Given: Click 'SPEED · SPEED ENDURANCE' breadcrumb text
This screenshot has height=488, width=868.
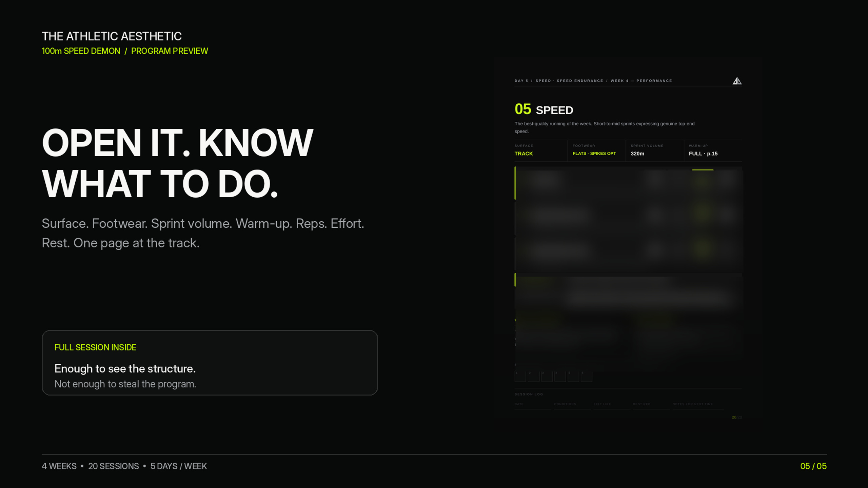Looking at the screenshot, I should tap(569, 81).
